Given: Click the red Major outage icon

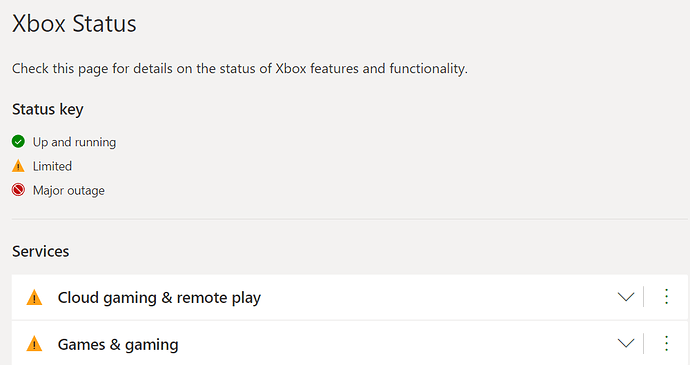Looking at the screenshot, I should (x=18, y=190).
